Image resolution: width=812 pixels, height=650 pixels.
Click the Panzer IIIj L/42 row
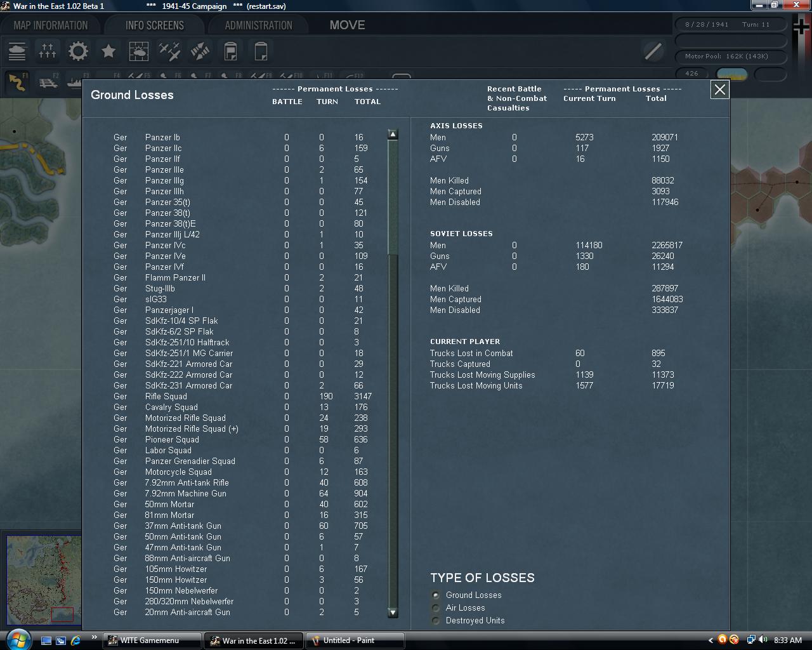click(x=243, y=234)
